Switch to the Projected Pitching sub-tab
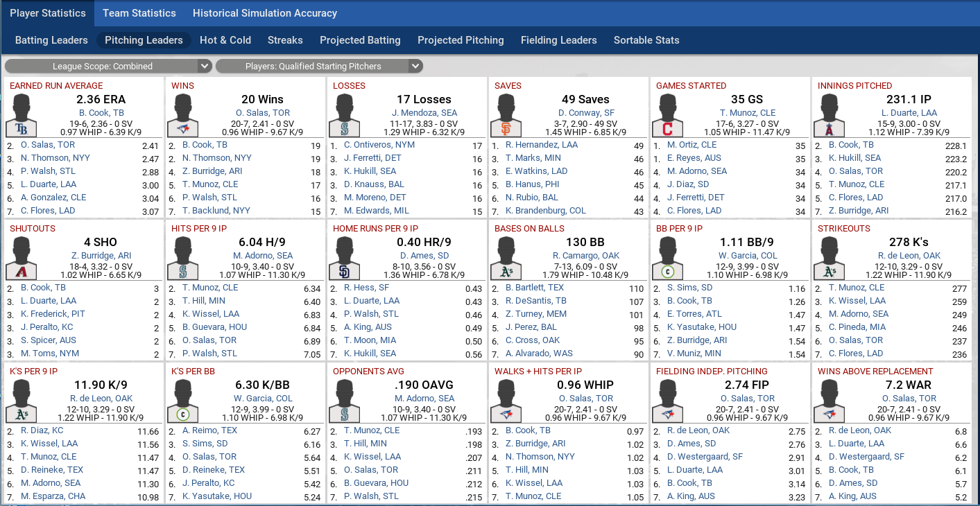 (x=461, y=40)
